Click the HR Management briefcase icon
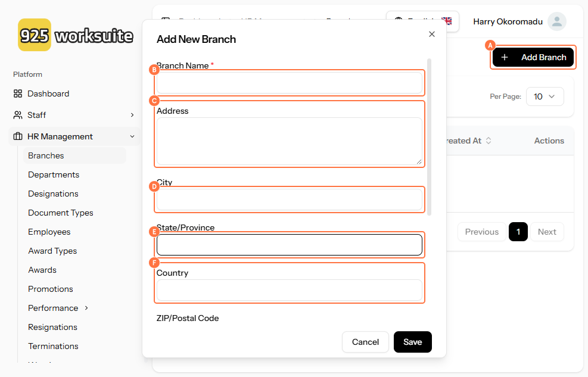Screen dimensions: 588x377 (18, 136)
